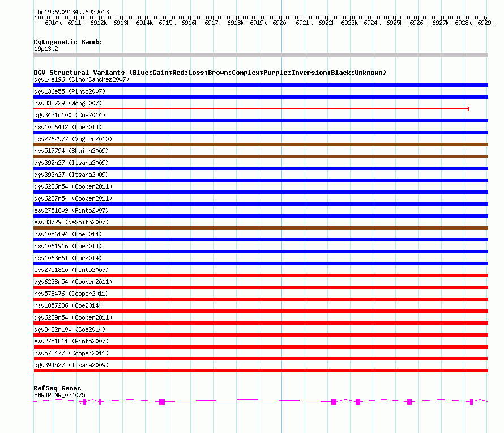
Task: Open nsv1057286 (Coe2014) label
Action: 68,305
